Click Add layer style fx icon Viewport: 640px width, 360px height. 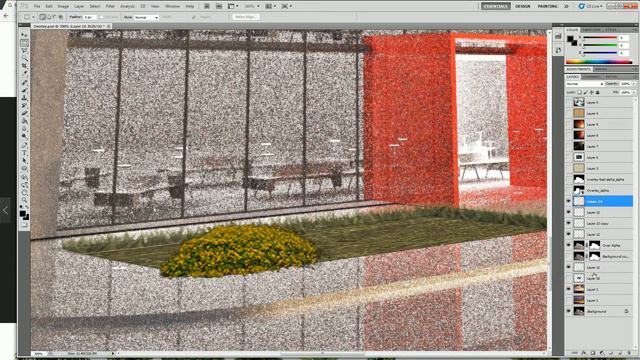tap(584, 353)
